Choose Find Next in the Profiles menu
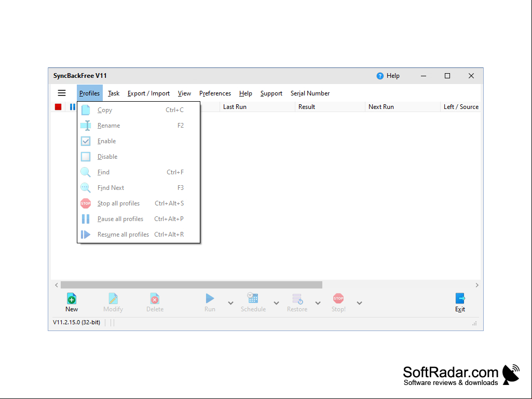The height and width of the screenshot is (399, 532). 139,188
